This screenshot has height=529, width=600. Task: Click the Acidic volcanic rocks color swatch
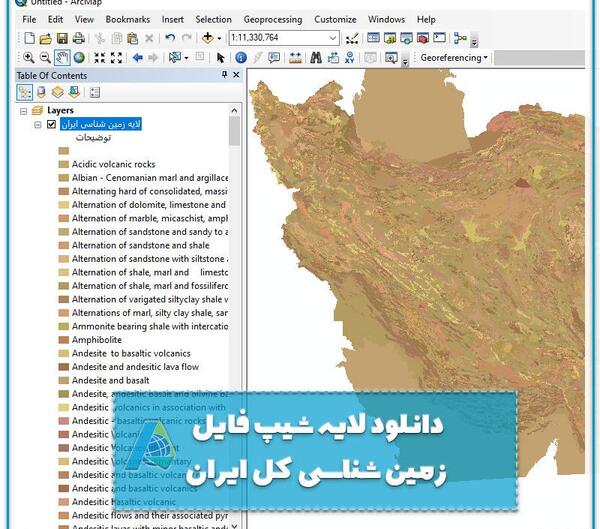[x=64, y=164]
